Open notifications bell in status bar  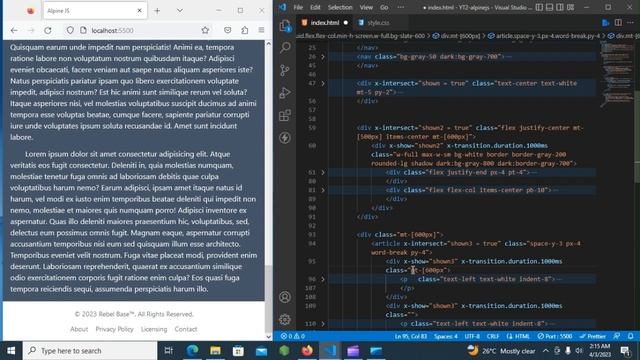click(x=631, y=336)
